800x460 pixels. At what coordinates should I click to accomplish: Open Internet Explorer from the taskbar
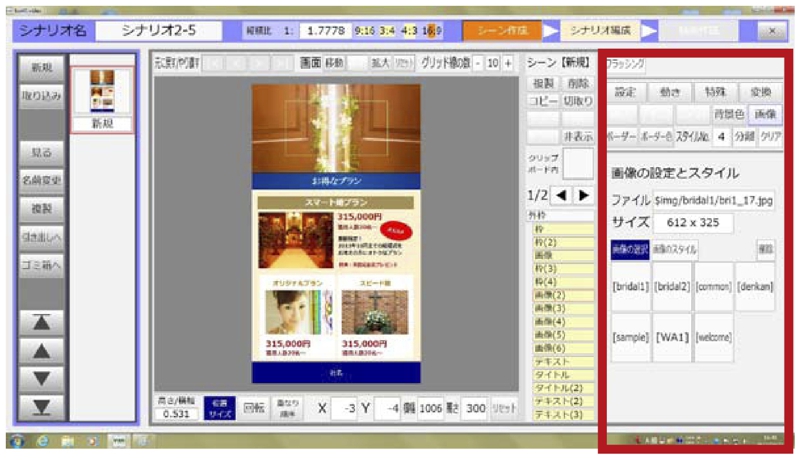click(x=42, y=441)
